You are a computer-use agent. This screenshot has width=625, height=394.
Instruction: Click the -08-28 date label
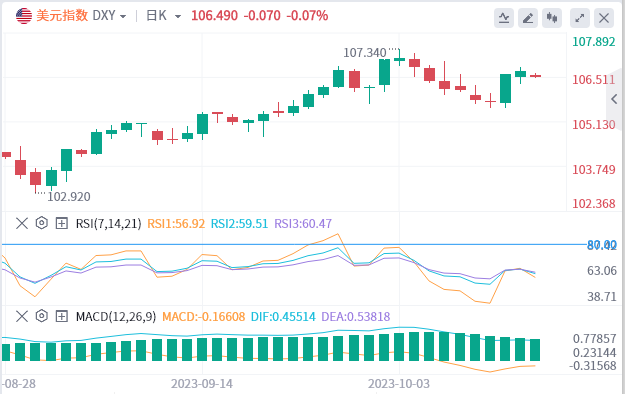19,384
